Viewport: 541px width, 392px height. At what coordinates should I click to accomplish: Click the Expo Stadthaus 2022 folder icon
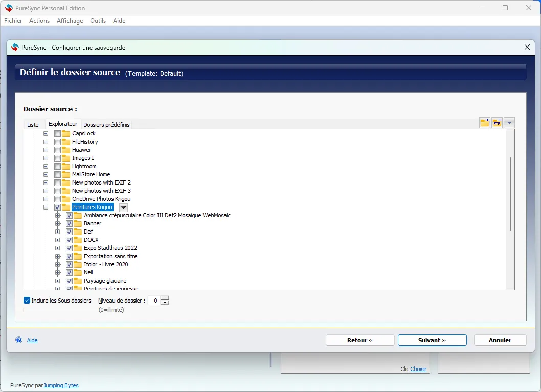click(x=78, y=248)
